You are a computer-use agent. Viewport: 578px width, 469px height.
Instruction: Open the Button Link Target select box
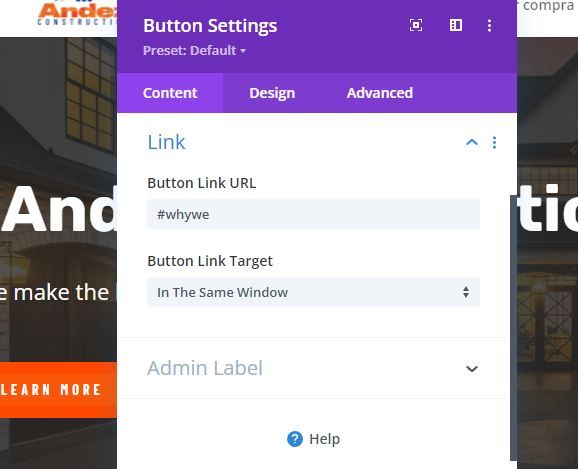(314, 292)
